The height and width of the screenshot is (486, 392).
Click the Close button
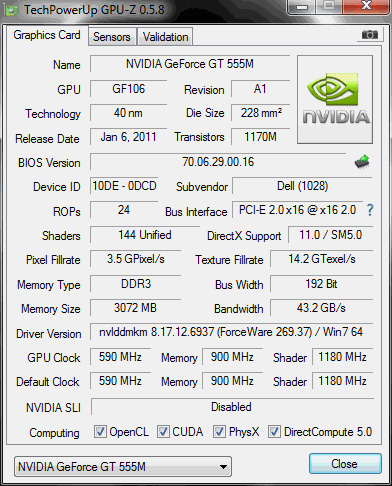[345, 464]
